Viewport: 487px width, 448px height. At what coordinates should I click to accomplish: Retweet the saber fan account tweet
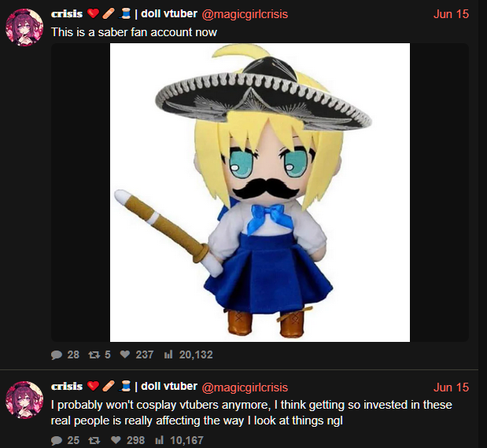94,354
